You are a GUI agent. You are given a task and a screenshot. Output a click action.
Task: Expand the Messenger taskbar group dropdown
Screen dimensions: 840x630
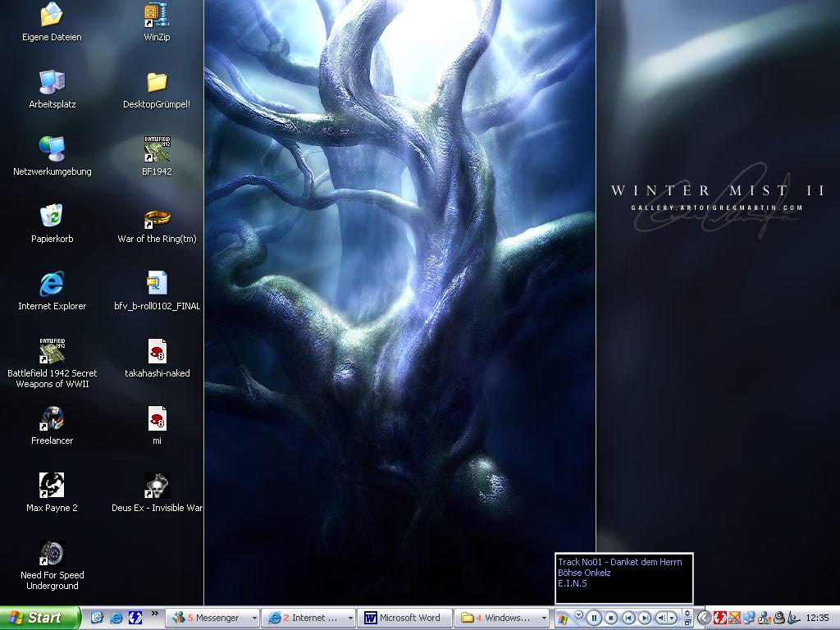(x=254, y=618)
